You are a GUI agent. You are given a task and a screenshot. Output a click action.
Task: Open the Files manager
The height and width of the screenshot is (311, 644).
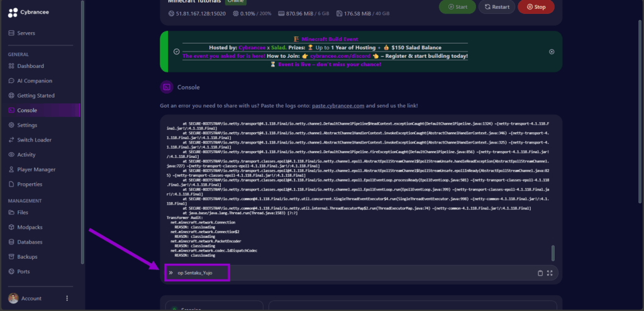(23, 212)
